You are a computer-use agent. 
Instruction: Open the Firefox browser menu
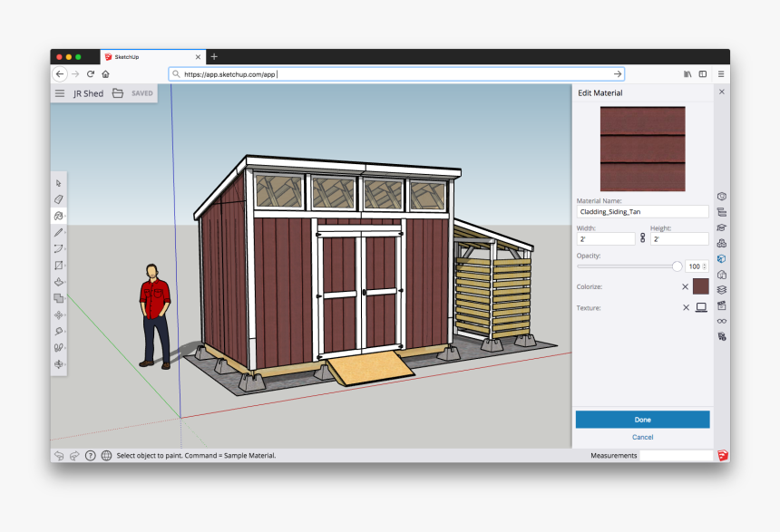click(720, 74)
